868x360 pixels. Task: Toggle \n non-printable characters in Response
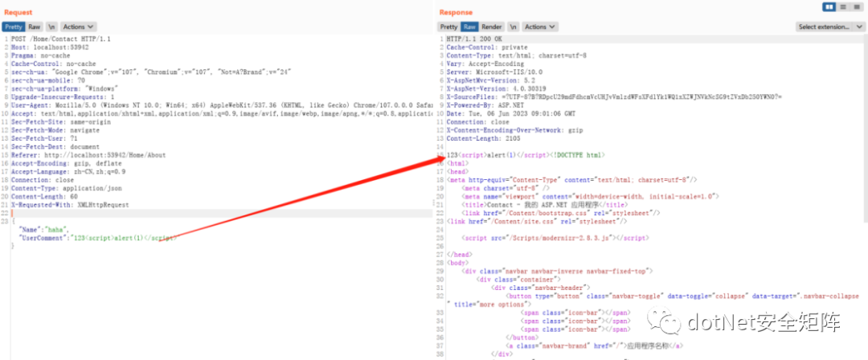(514, 27)
